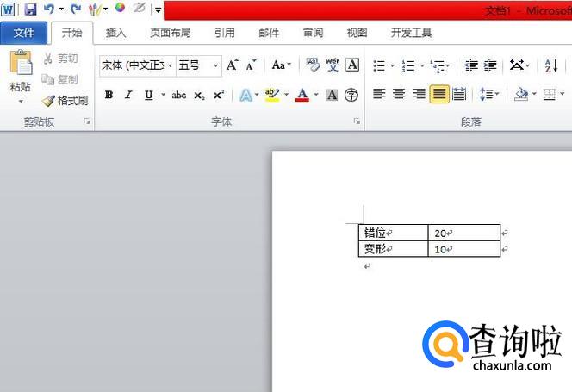Click the Numbering list icon

click(x=408, y=65)
